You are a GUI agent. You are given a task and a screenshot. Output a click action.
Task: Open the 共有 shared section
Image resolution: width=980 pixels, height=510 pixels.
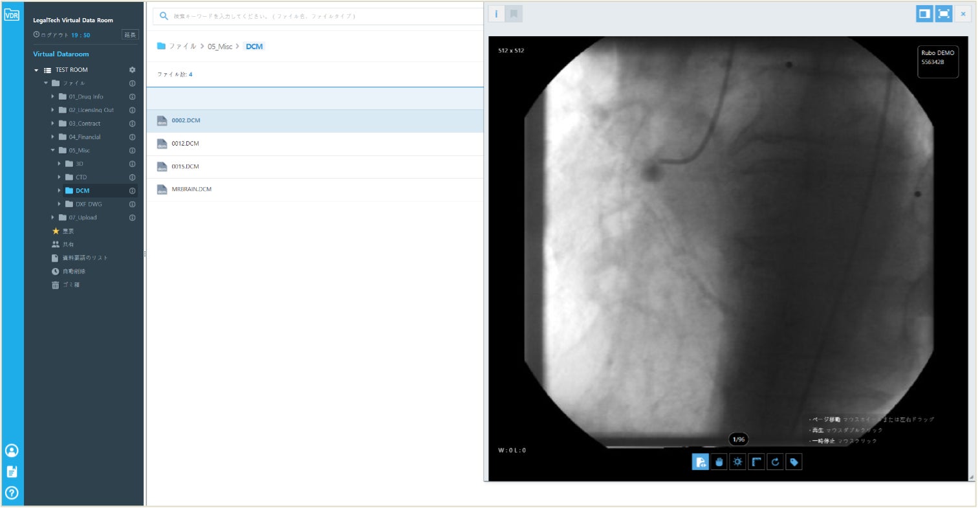[x=63, y=245]
